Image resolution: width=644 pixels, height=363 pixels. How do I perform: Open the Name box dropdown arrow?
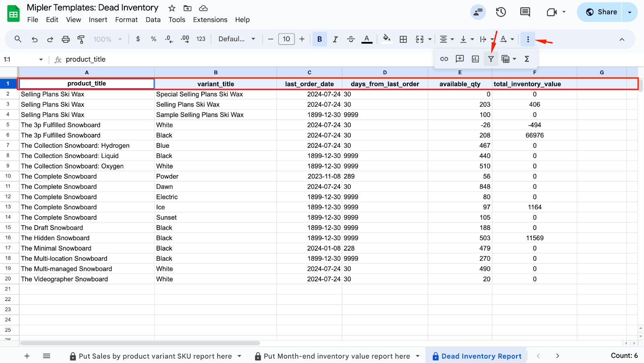coord(41,60)
